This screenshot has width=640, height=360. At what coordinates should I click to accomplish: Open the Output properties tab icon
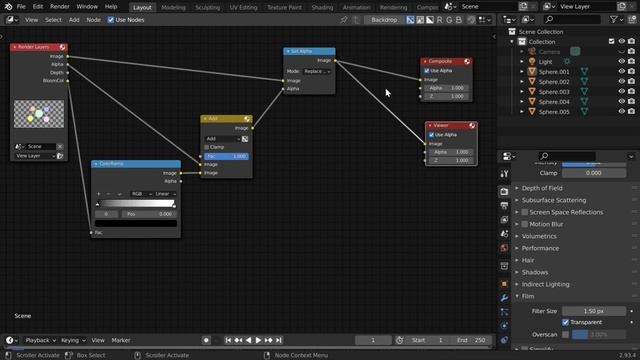[504, 205]
